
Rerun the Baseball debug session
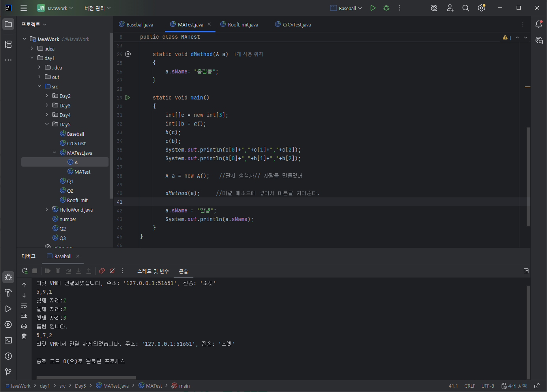24,271
